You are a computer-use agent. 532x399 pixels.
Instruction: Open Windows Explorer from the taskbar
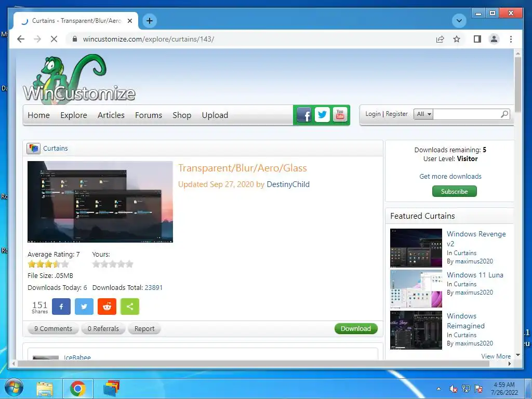45,389
